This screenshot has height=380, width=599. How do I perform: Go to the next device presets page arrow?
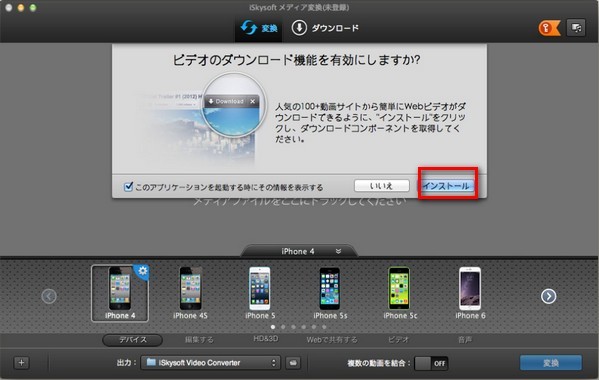point(549,296)
